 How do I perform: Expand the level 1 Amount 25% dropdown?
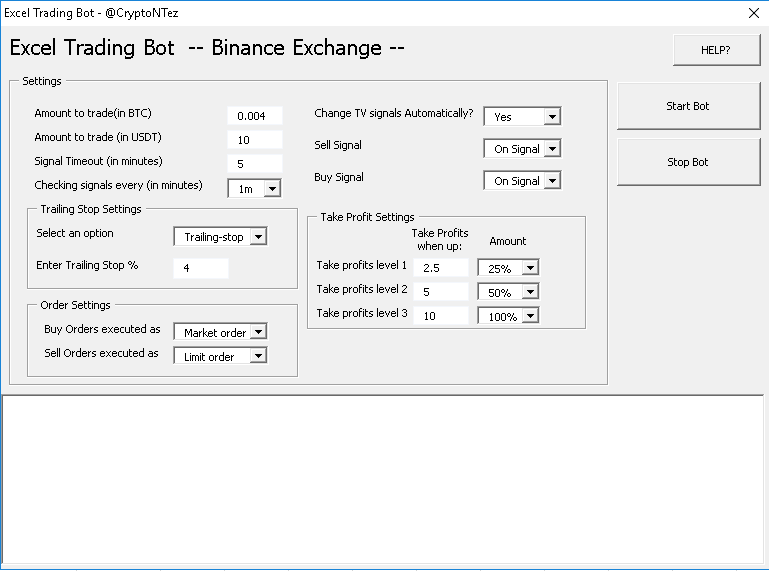pos(530,268)
